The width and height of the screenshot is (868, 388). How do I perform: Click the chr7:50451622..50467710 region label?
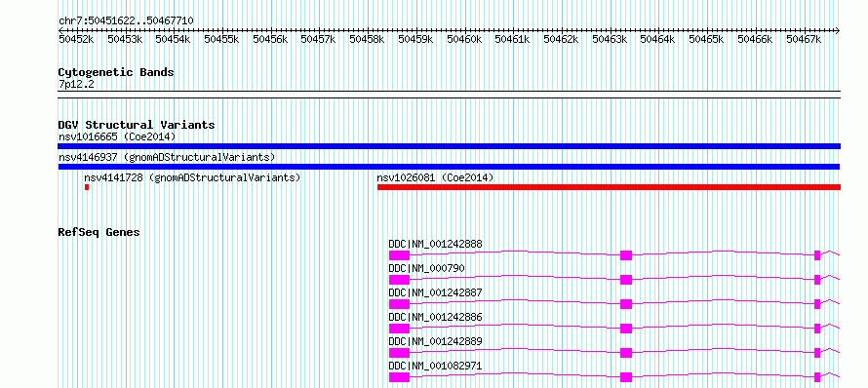[126, 21]
